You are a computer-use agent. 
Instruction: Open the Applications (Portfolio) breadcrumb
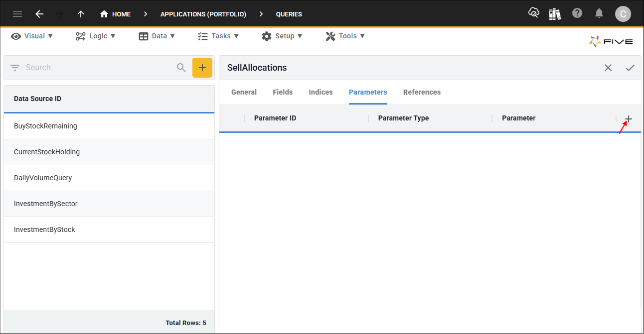[203, 14]
